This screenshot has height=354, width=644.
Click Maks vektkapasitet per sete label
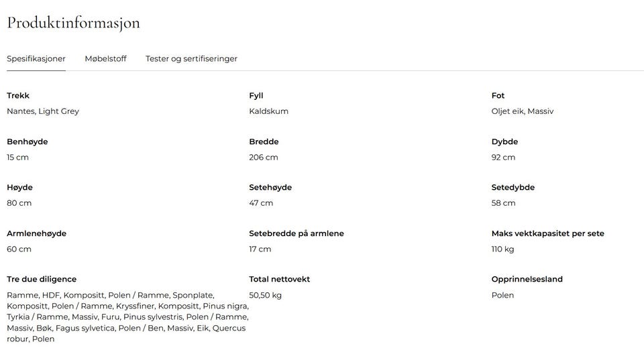coord(548,233)
